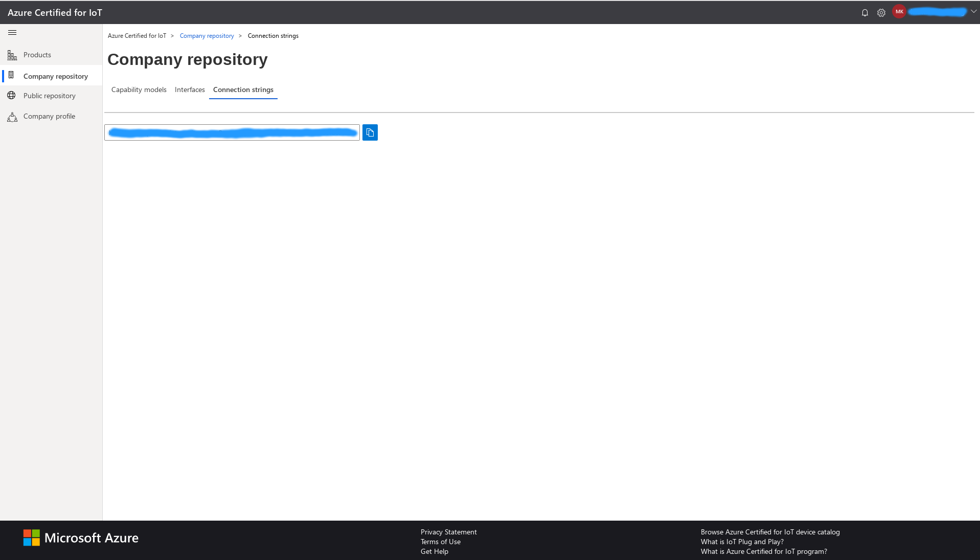Click the Azure Certified for IoT header title
The height and width of the screenshot is (560, 980).
click(x=55, y=13)
